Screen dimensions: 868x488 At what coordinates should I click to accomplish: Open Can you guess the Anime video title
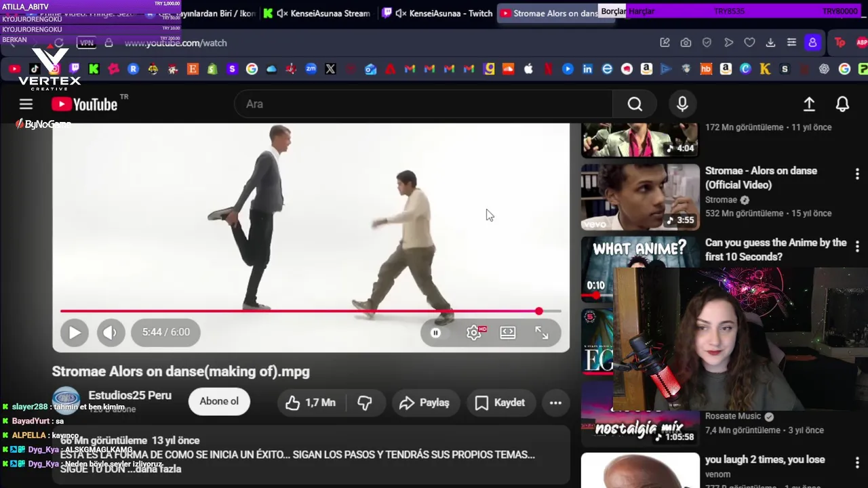point(776,249)
